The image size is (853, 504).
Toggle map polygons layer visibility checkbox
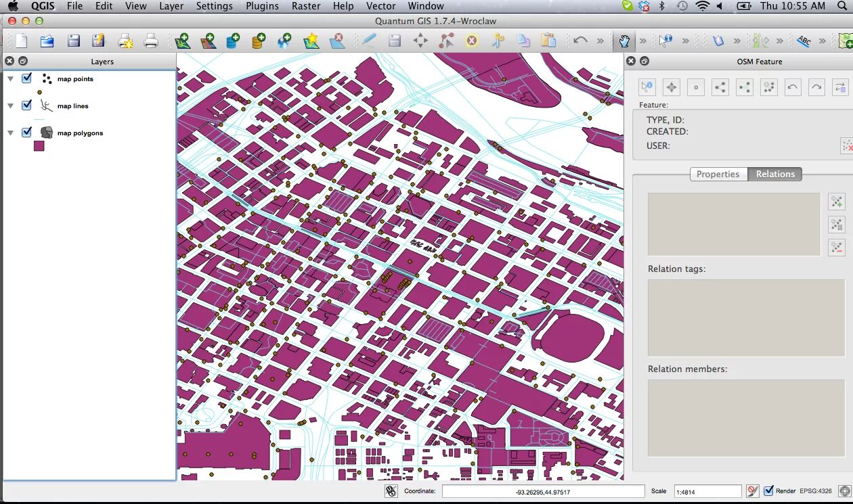[26, 133]
